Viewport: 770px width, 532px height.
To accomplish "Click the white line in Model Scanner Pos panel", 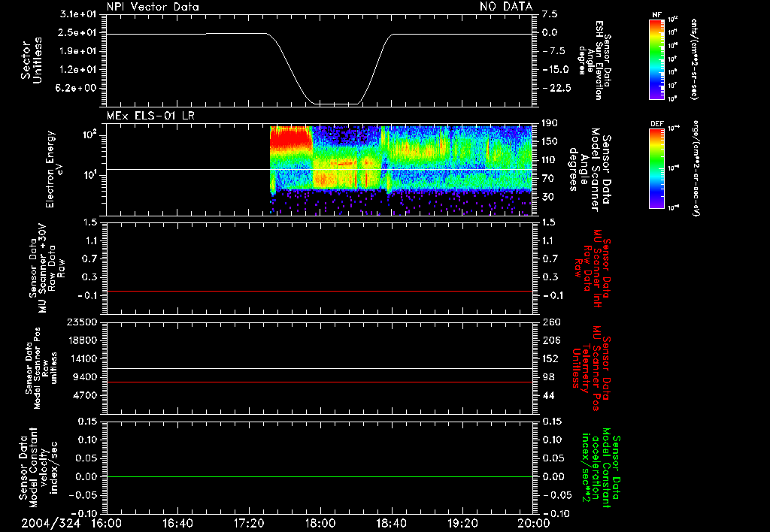I will point(320,369).
